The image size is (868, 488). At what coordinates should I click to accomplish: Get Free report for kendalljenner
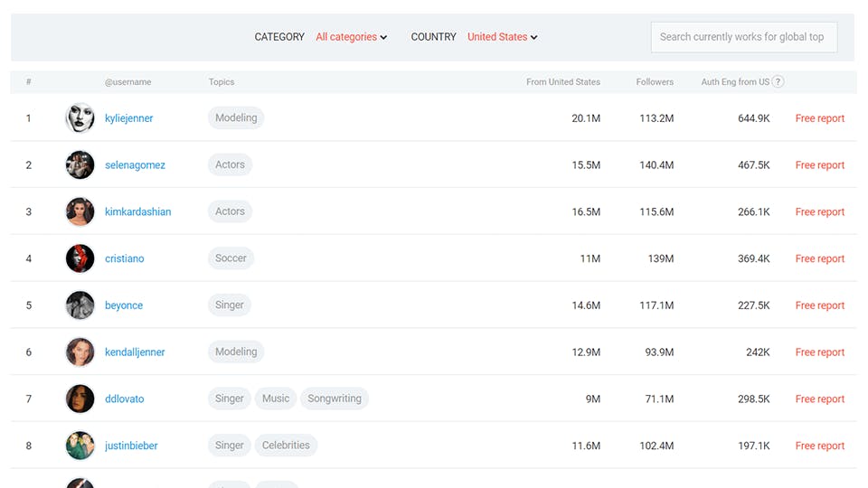click(x=820, y=352)
